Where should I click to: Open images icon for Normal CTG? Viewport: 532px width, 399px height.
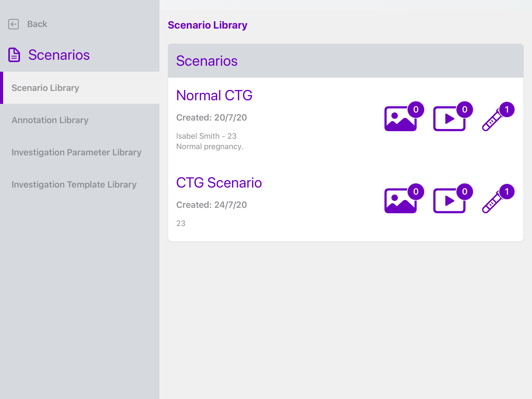click(x=400, y=119)
